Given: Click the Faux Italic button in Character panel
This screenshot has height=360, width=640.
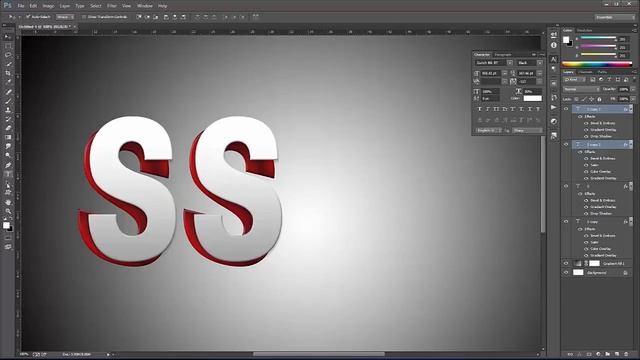Looking at the screenshot, I should (488, 109).
